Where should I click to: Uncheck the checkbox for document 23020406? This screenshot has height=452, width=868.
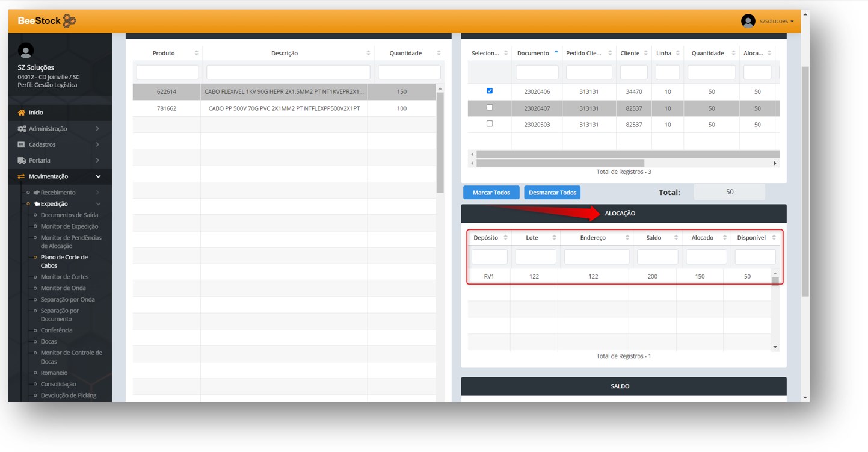[489, 91]
